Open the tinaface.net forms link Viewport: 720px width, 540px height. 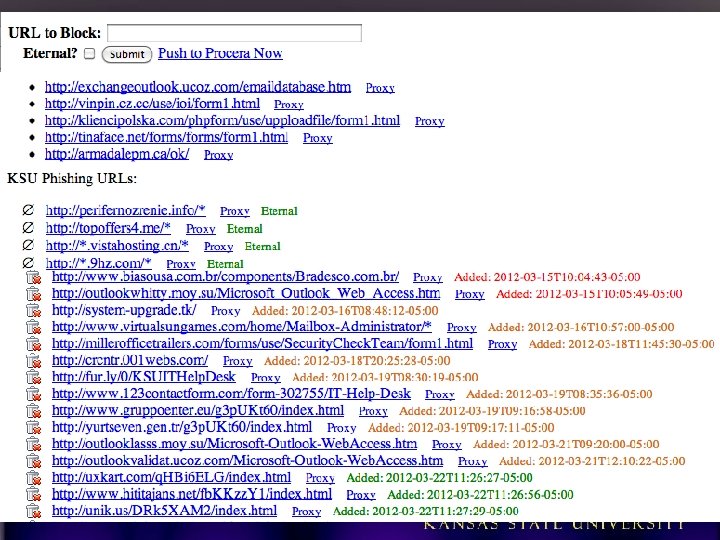166,137
